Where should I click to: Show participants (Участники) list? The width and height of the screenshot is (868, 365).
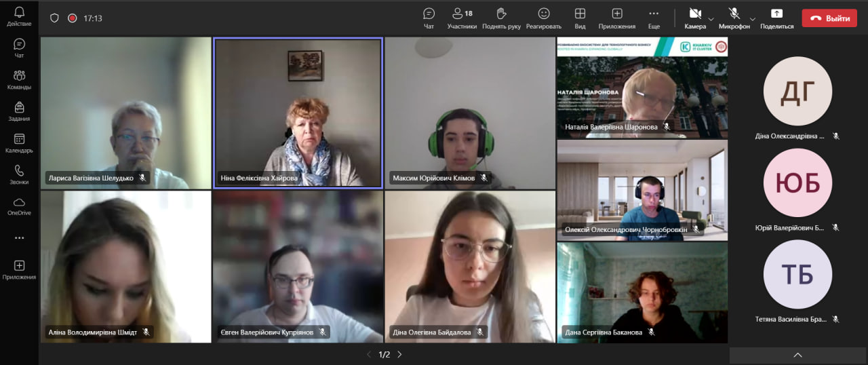(x=462, y=18)
